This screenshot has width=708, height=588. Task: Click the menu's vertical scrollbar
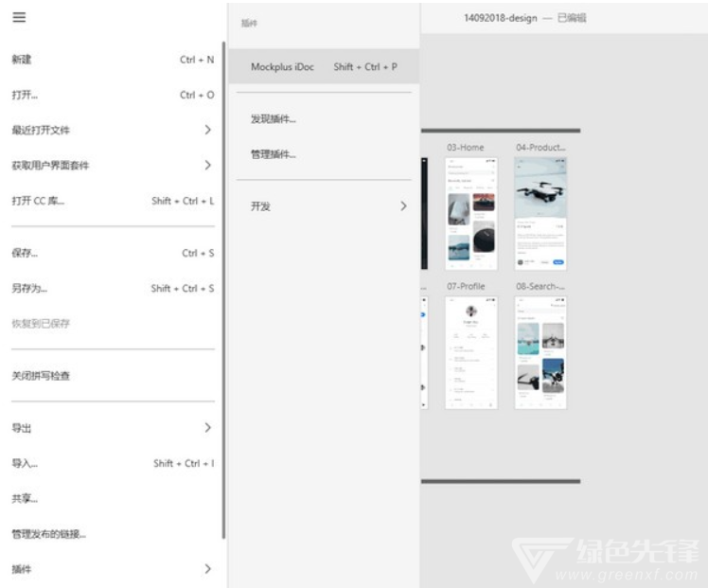[223, 290]
